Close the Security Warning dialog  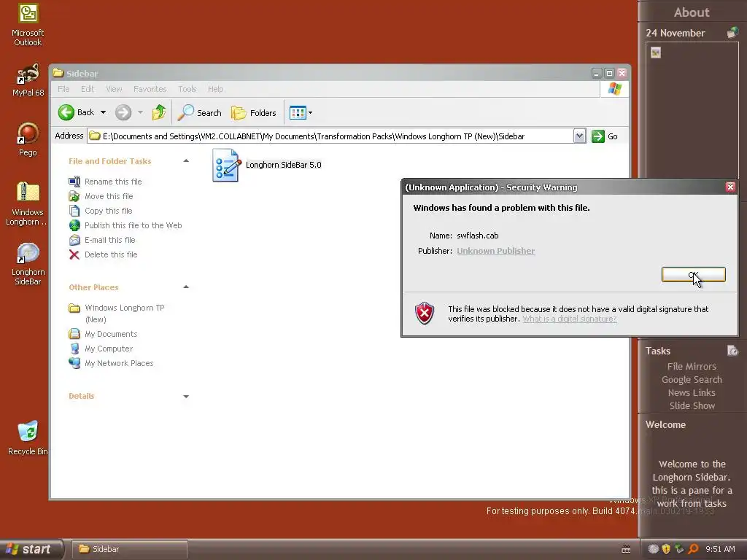tap(730, 187)
